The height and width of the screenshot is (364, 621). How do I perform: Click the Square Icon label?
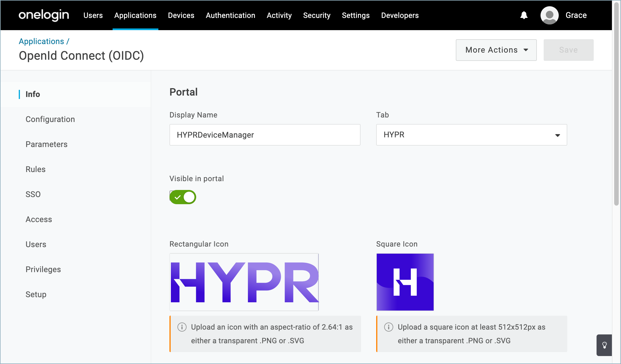397,244
